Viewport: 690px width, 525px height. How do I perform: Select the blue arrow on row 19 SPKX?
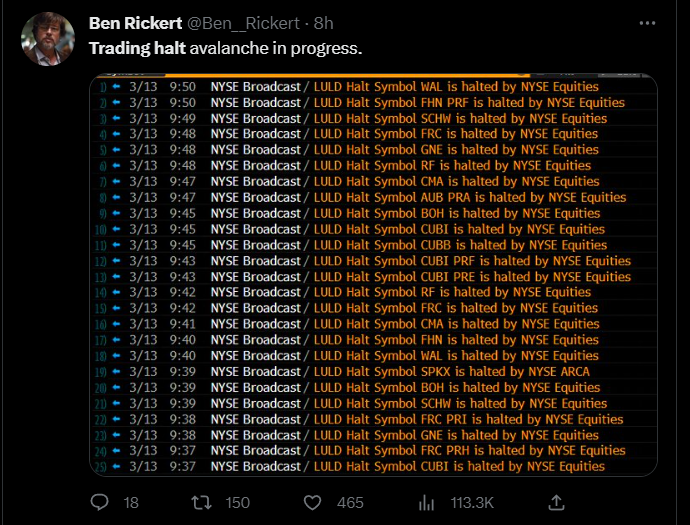(116, 372)
